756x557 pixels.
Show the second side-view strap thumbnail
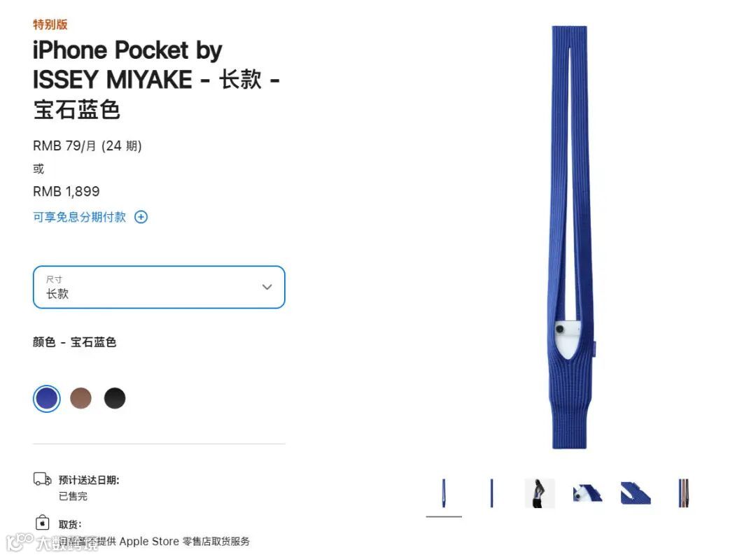point(491,493)
